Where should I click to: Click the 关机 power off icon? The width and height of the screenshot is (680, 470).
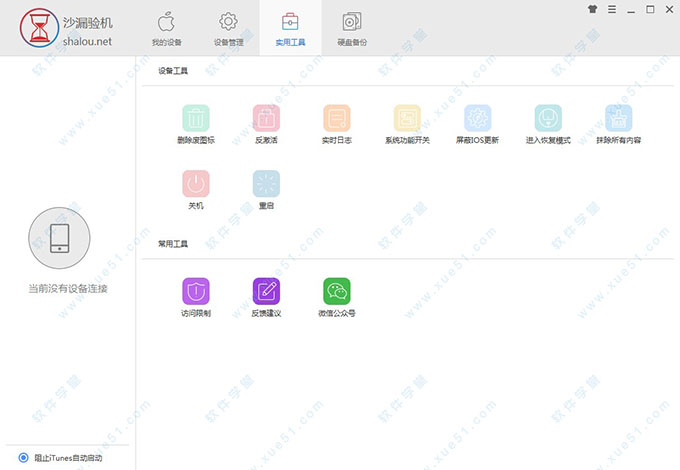[x=196, y=184]
